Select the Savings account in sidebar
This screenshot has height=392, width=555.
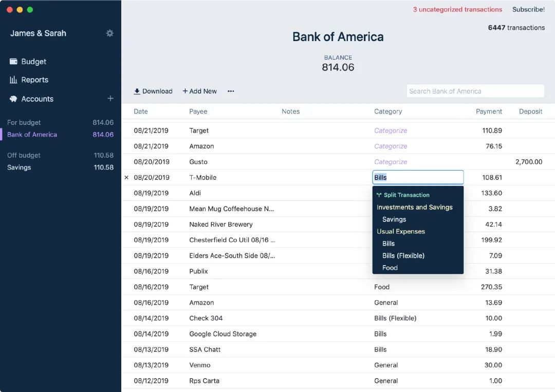point(19,167)
